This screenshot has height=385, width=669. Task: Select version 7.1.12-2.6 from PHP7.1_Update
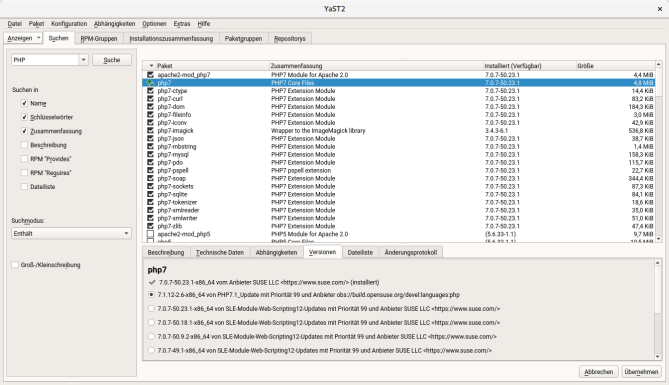151,295
